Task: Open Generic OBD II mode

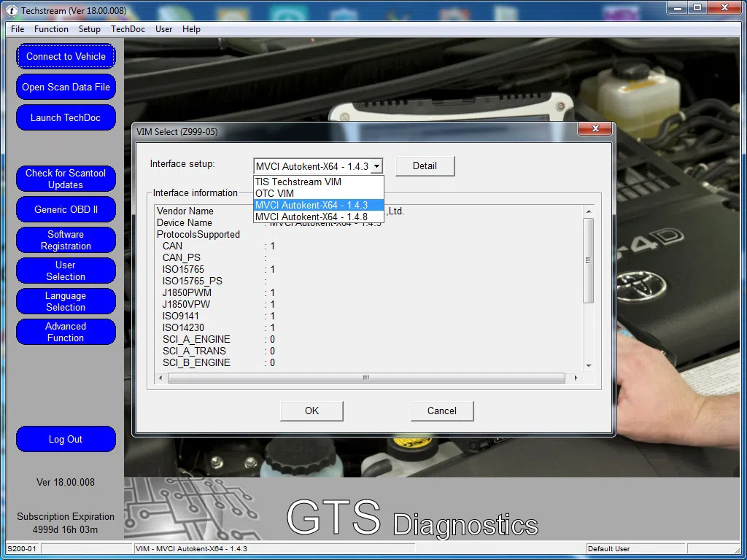Action: (66, 210)
